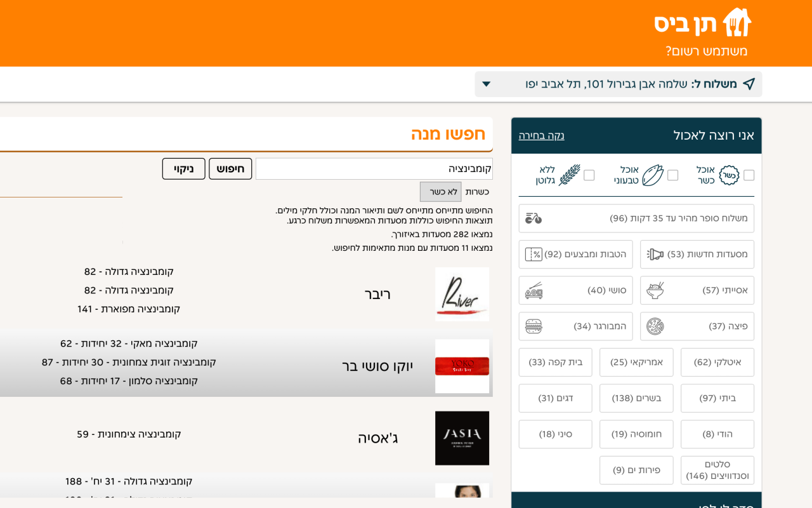Choose the חומוסיה (19) category
The width and height of the screenshot is (812, 508).
tap(636, 434)
